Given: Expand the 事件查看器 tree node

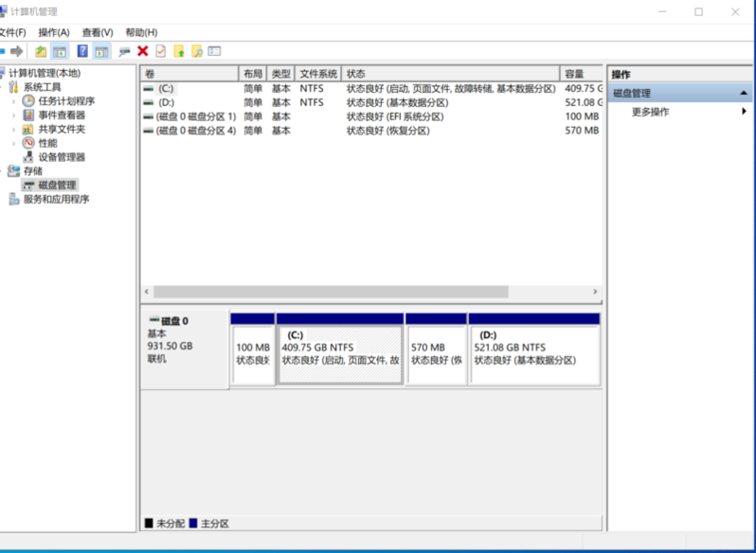Looking at the screenshot, I should click(13, 116).
